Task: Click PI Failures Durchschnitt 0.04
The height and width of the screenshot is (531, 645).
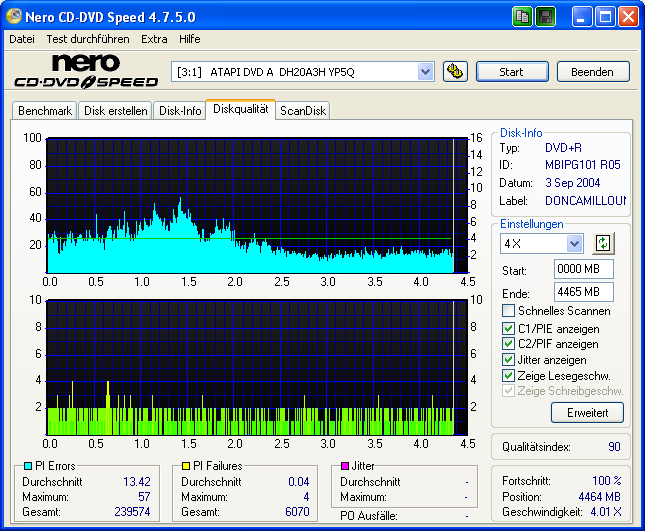Action: click(299, 482)
